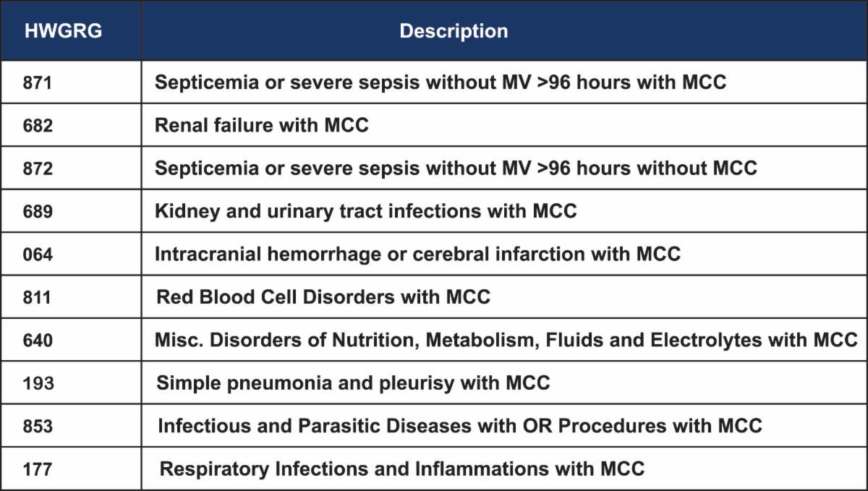Click the Description column header

(454, 32)
